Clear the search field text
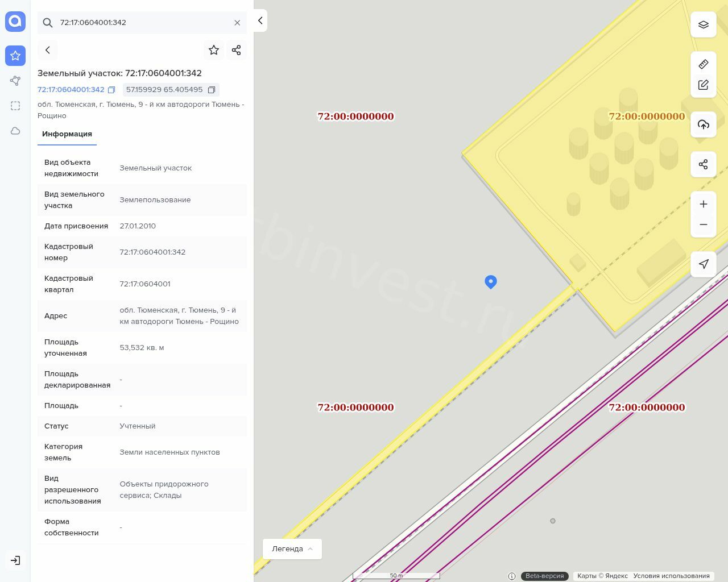 coord(237,23)
